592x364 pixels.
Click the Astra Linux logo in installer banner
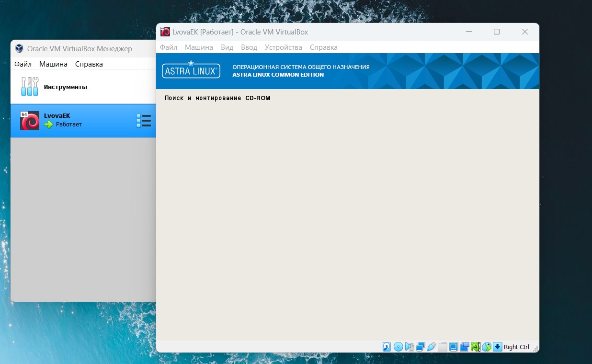tap(191, 71)
